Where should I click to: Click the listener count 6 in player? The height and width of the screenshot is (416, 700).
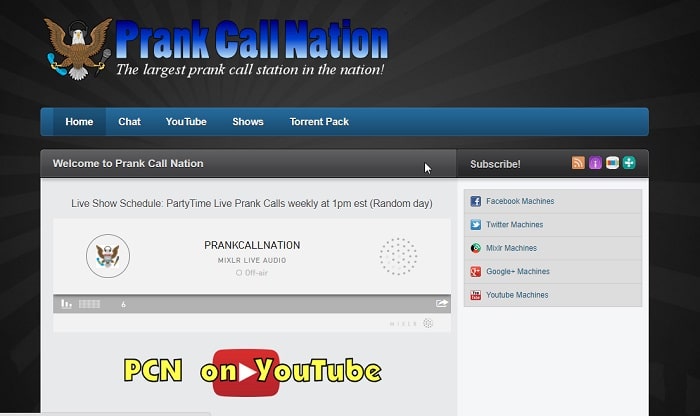pyautogui.click(x=123, y=304)
